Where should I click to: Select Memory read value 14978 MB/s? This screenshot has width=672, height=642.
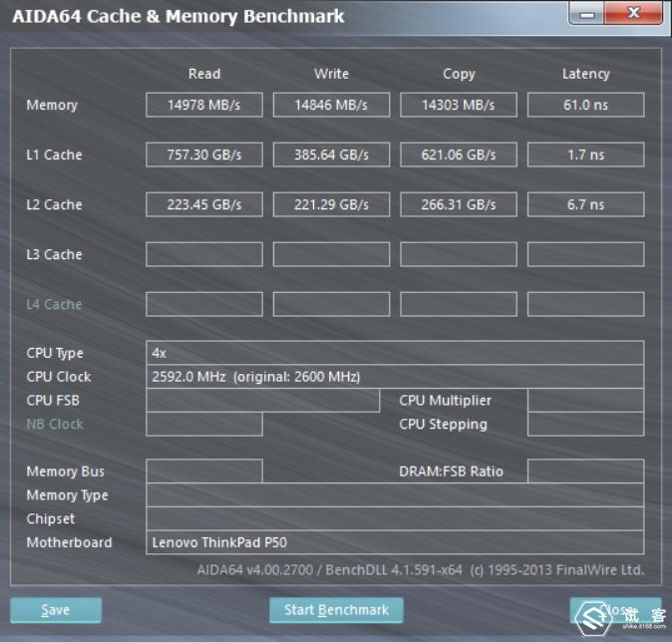[204, 105]
